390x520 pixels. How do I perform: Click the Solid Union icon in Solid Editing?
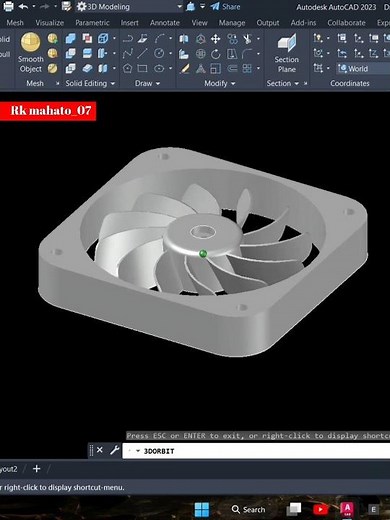[70, 39]
